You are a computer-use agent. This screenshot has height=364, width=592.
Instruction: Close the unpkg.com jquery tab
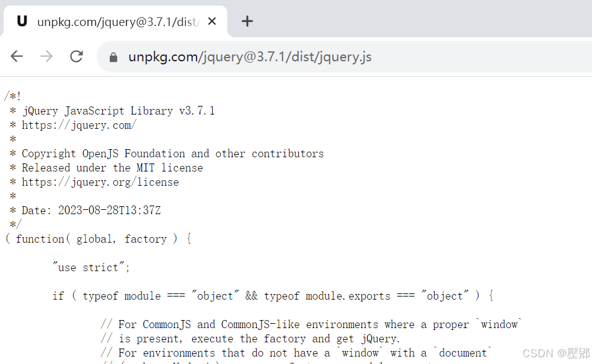click(212, 22)
